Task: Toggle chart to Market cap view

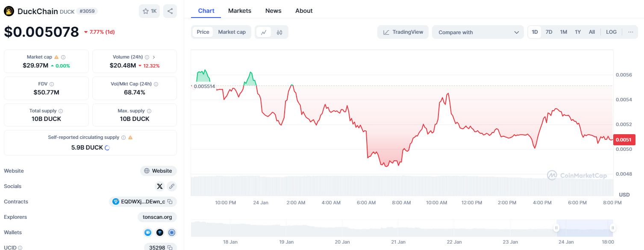Action: click(x=232, y=32)
